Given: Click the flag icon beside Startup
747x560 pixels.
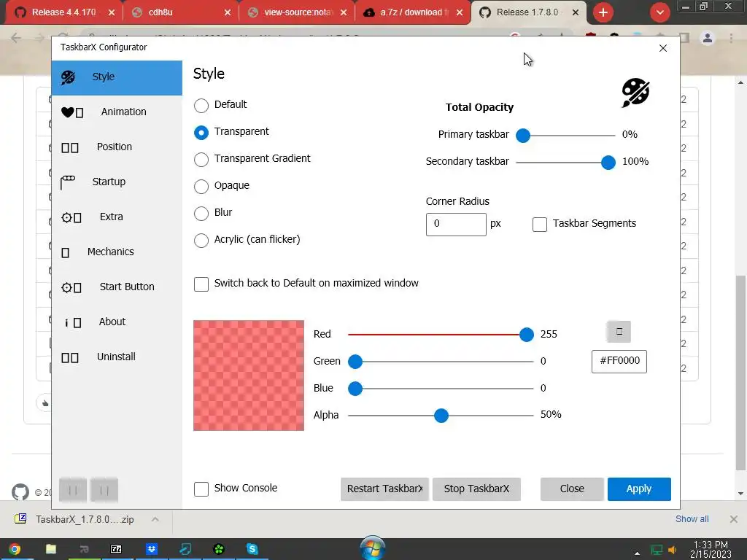Looking at the screenshot, I should coord(68,182).
